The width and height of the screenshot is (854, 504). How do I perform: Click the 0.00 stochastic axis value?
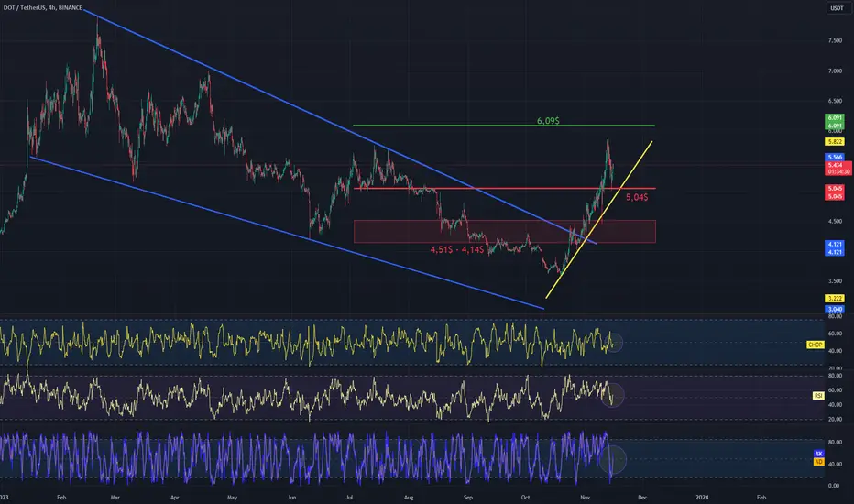click(x=833, y=486)
